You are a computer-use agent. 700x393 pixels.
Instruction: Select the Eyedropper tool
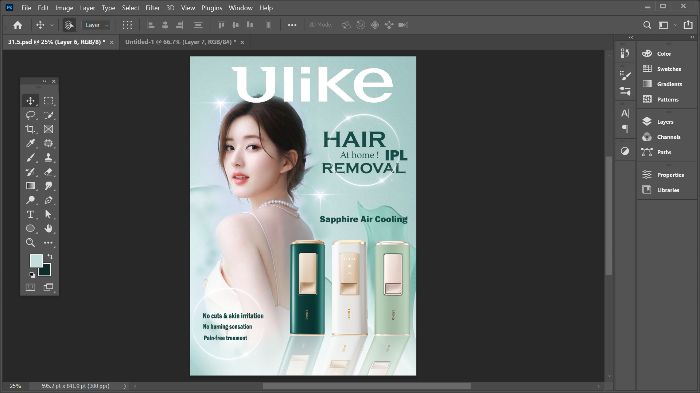pyautogui.click(x=30, y=143)
